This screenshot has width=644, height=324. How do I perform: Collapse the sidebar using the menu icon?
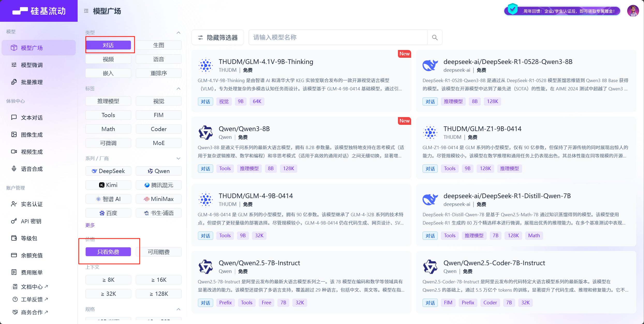(x=86, y=11)
